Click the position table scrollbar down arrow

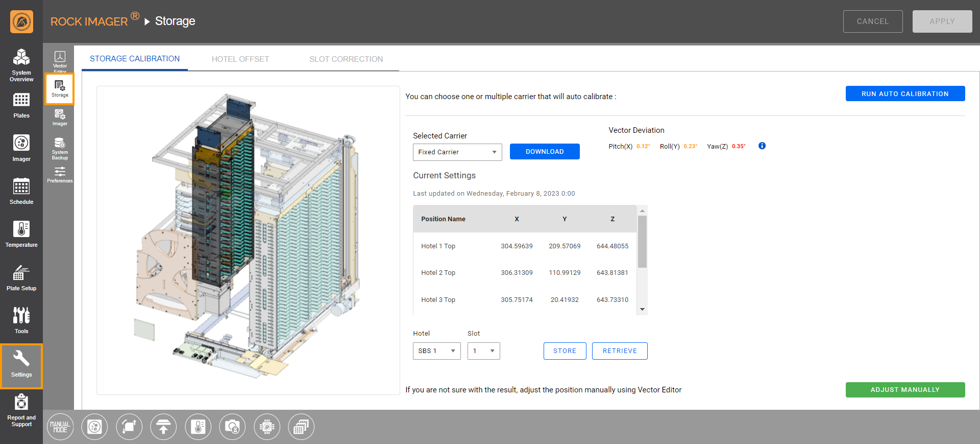click(x=642, y=309)
